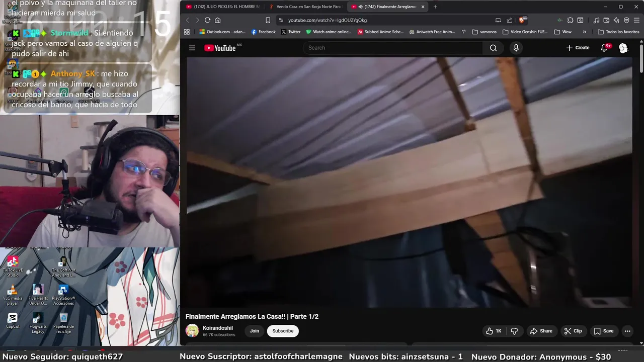Switch to Vendo Casa en San Borja tab
This screenshot has height=362, width=644.
(305, 7)
